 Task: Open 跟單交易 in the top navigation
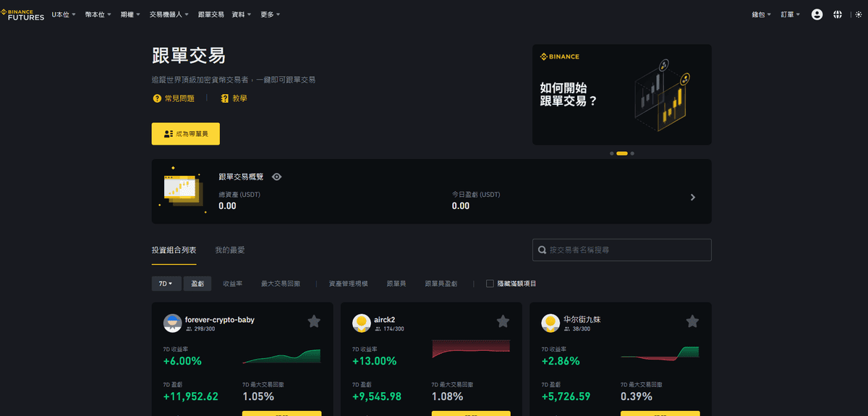click(x=210, y=14)
